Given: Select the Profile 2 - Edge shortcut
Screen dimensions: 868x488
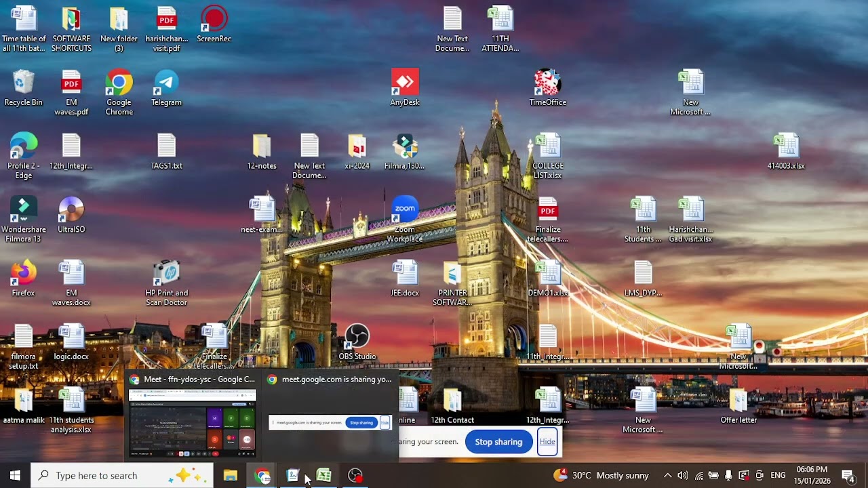Looking at the screenshot, I should tap(23, 157).
